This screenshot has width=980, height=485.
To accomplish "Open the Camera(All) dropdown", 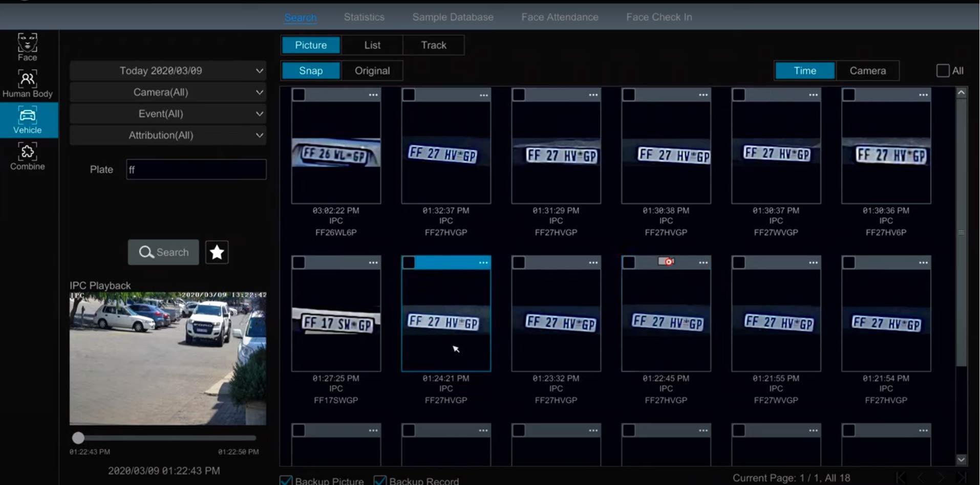I will (168, 92).
